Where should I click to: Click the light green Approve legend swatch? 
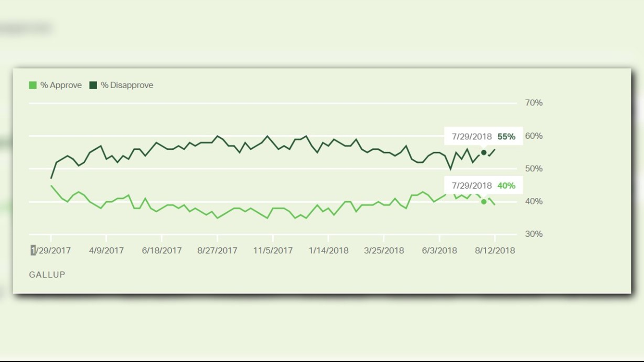(x=33, y=85)
